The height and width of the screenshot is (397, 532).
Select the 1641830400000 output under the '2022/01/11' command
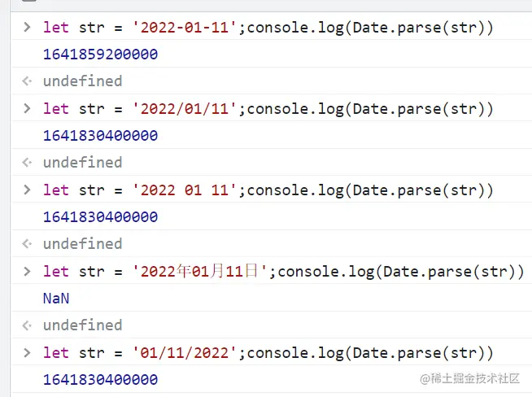[x=100, y=136]
